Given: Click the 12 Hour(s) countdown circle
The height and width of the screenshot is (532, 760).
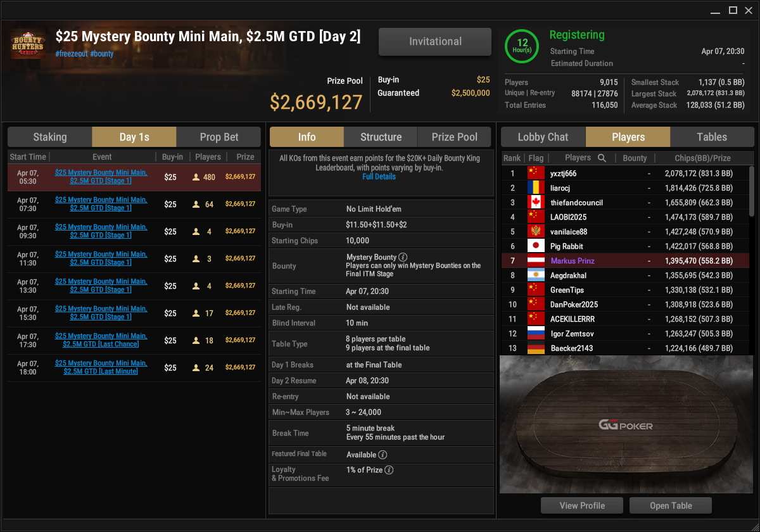Looking at the screenshot, I should (522, 46).
